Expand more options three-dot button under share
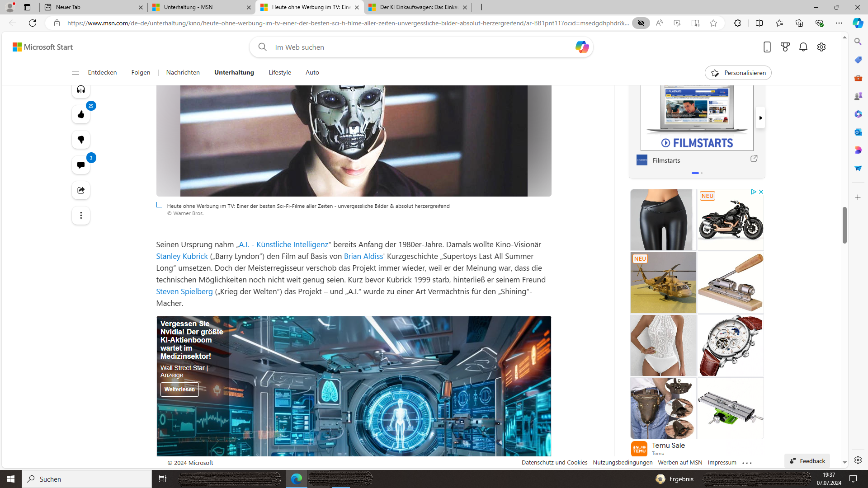The width and height of the screenshot is (868, 488). (81, 216)
